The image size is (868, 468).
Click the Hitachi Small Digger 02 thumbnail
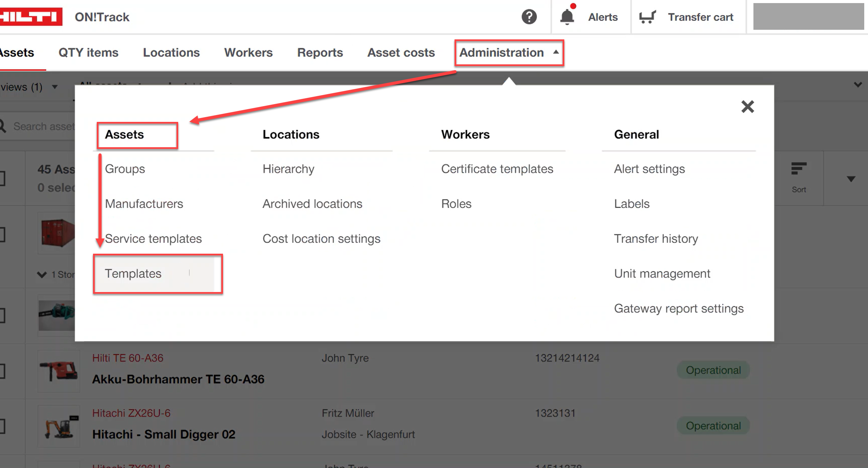click(59, 426)
